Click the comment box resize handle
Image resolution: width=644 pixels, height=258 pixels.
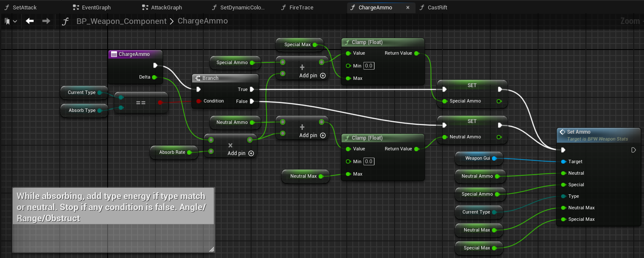click(x=211, y=249)
